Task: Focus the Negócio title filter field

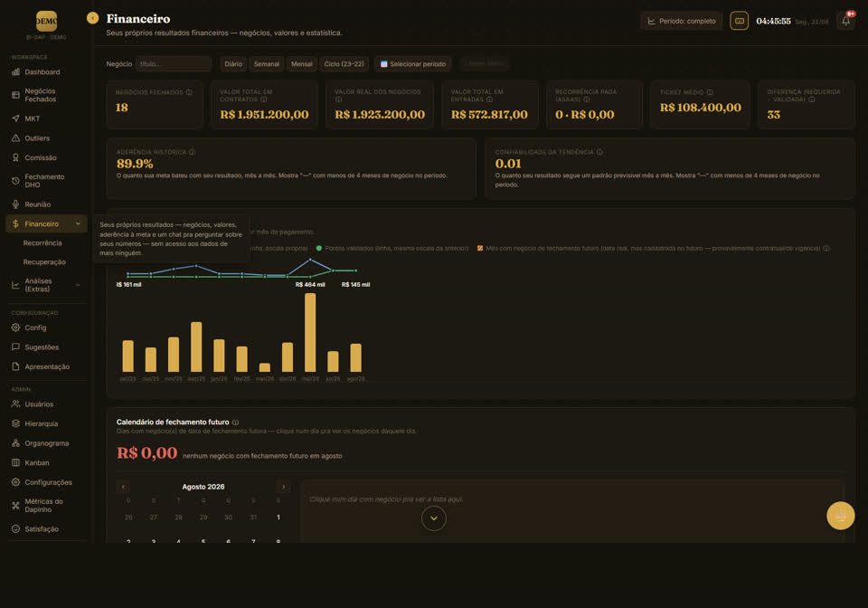Action: point(174,63)
